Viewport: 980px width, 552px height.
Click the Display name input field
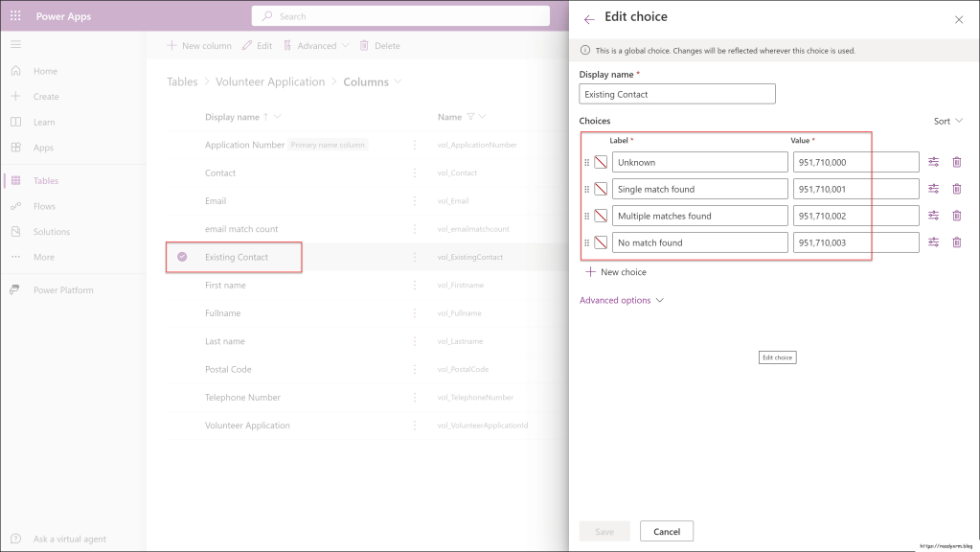(x=677, y=94)
